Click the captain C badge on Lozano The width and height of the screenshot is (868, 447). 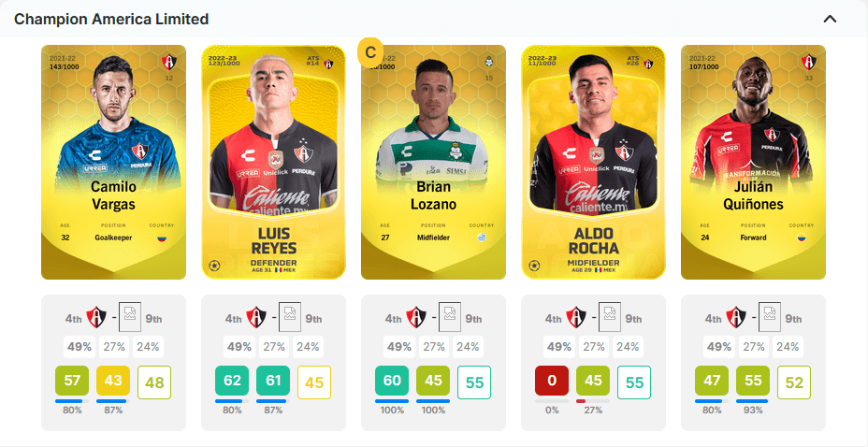[x=370, y=52]
